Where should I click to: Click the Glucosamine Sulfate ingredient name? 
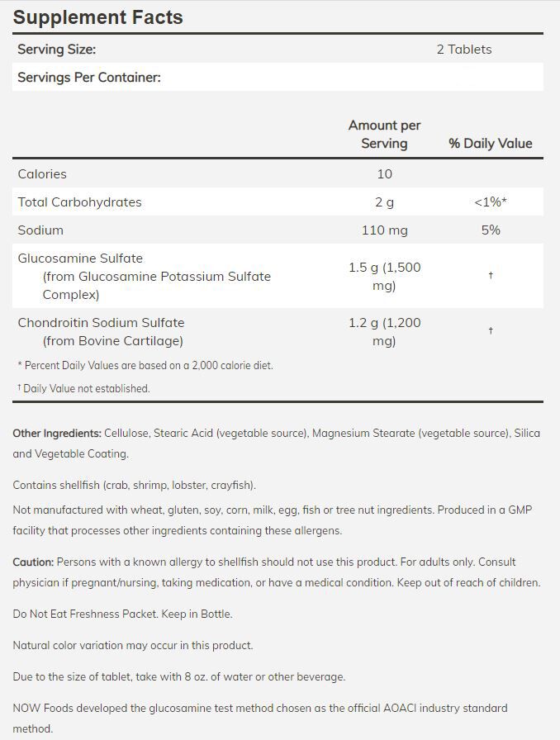80,259
